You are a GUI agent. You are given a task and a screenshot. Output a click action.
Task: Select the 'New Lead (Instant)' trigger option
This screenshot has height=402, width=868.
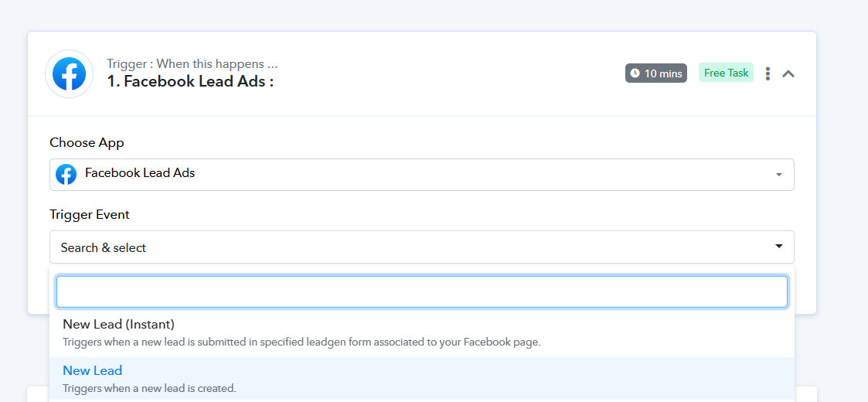422,332
